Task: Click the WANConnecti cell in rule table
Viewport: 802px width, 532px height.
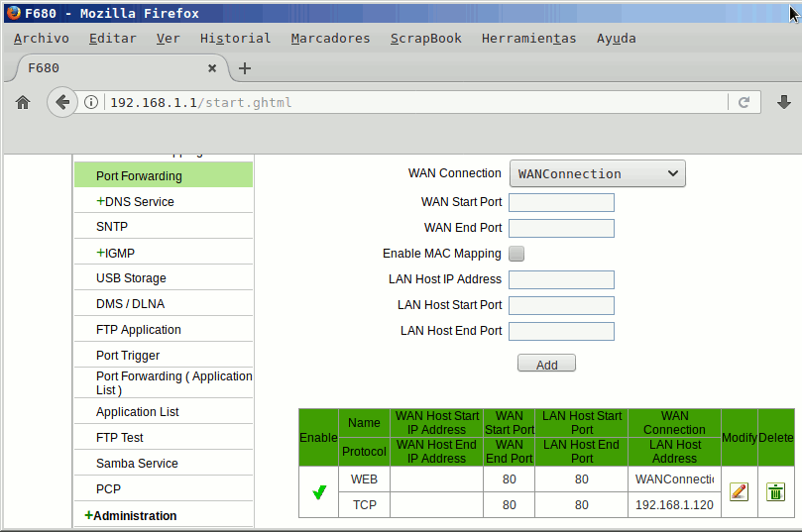Action: pos(674,479)
